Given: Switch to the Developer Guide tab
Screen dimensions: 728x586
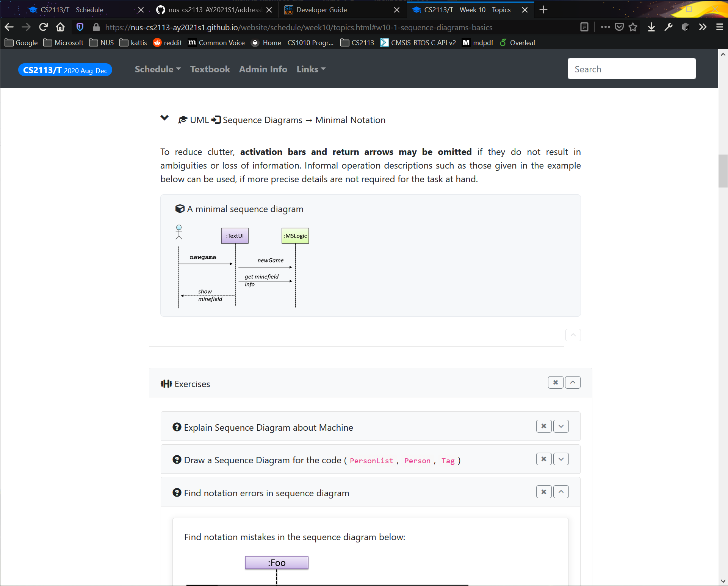Looking at the screenshot, I should (x=321, y=10).
